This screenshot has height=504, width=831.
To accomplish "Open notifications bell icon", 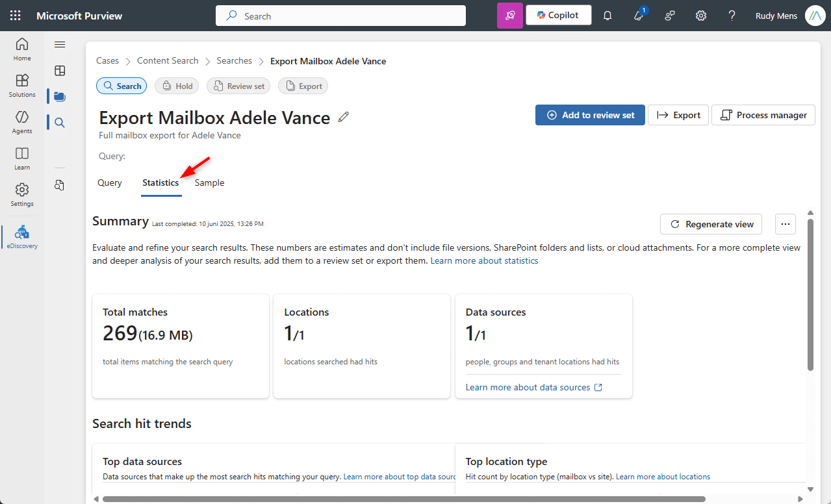I will [607, 16].
